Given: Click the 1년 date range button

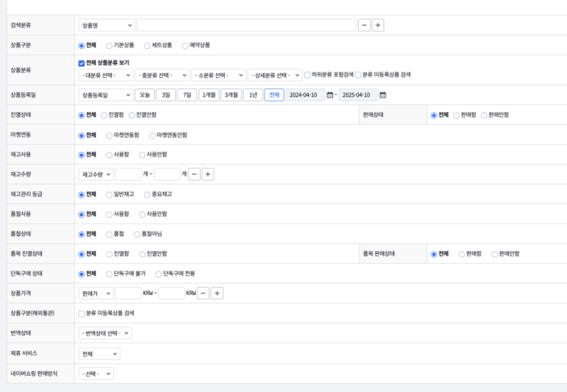Looking at the screenshot, I should [252, 95].
